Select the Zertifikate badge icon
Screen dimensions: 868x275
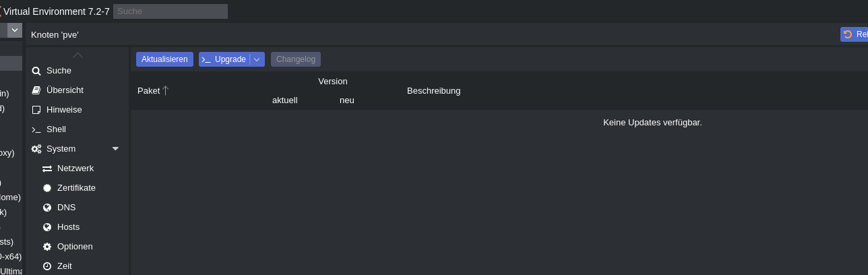[47, 188]
